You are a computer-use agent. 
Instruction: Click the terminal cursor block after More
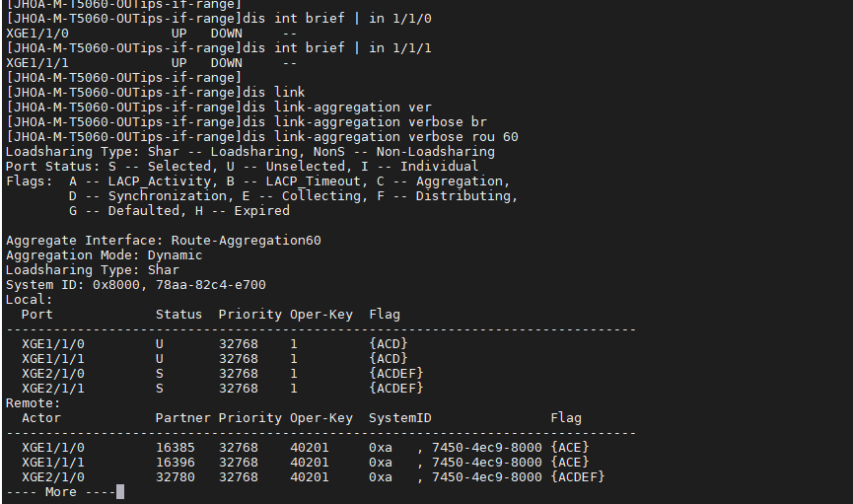pos(120,492)
